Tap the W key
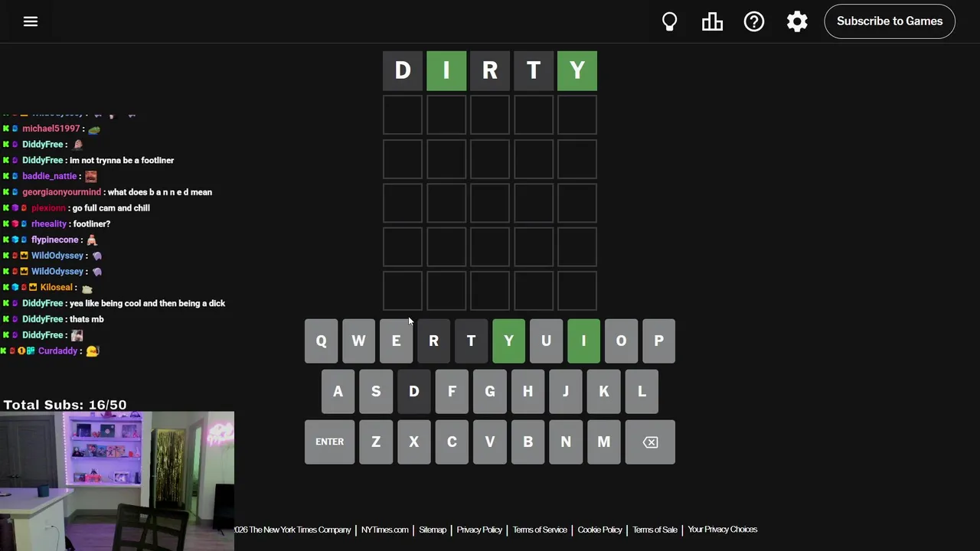 359,341
